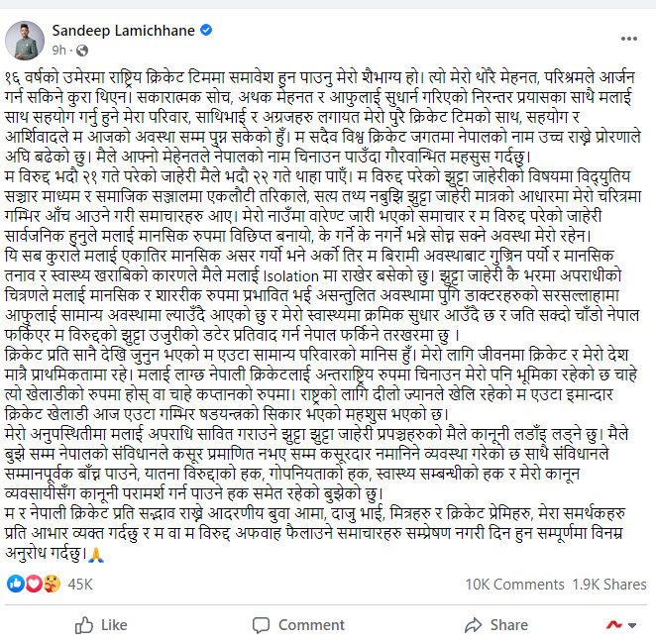Screen dimensions: 656x644
Task: View the 1.9K Shares list
Action: pyautogui.click(x=609, y=584)
